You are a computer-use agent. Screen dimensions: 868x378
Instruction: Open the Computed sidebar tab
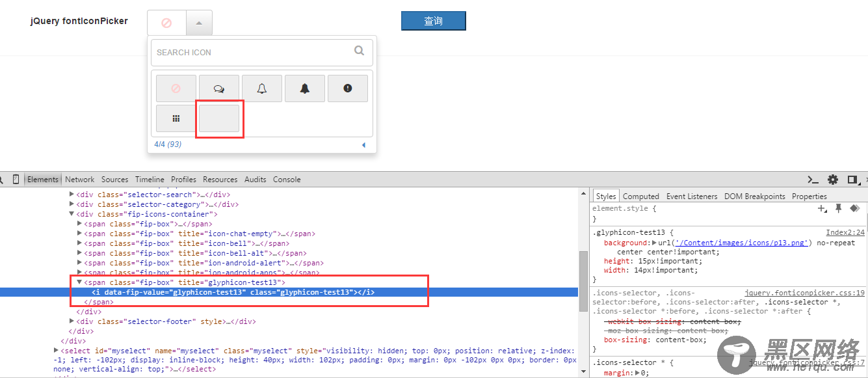point(641,196)
